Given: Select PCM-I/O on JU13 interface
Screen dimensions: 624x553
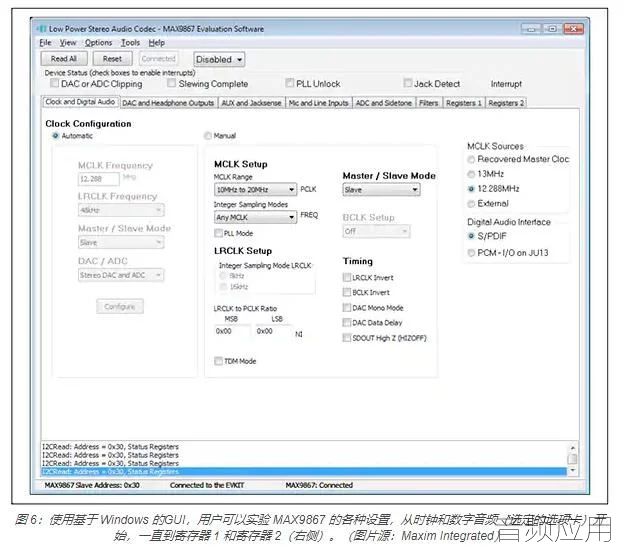Looking at the screenshot, I should tap(471, 253).
